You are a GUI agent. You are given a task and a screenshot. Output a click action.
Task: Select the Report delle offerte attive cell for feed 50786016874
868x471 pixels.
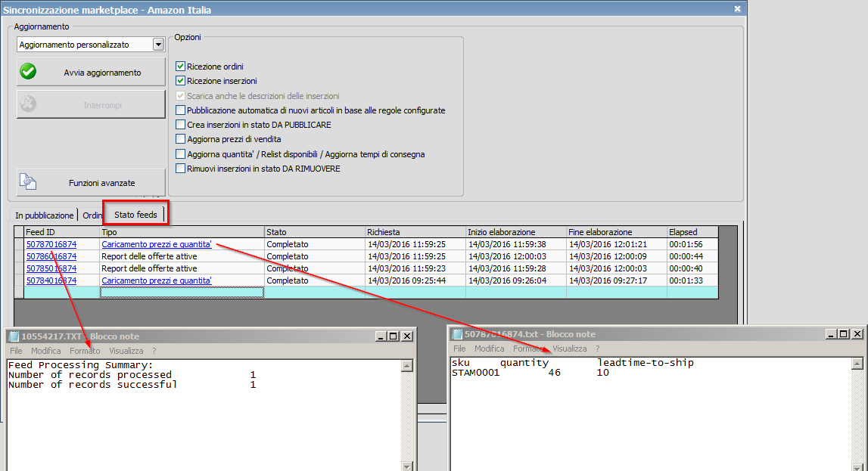tap(182, 256)
